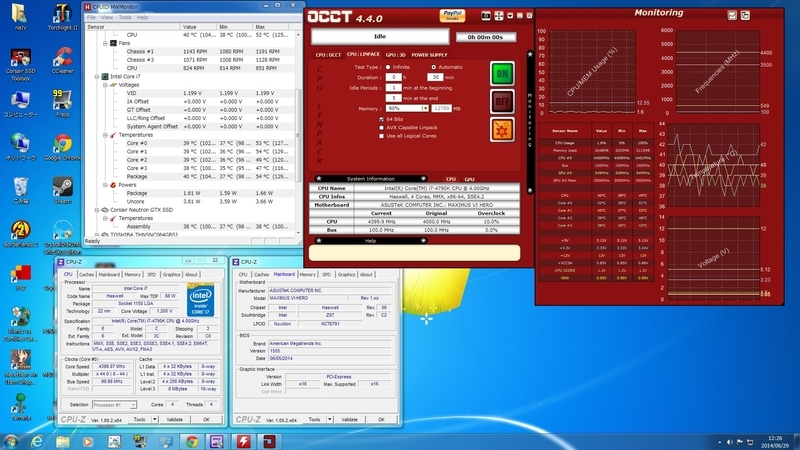The width and height of the screenshot is (800, 450).
Task: Click the Intel Core i7 logo in CPU-Z
Action: coord(200,299)
